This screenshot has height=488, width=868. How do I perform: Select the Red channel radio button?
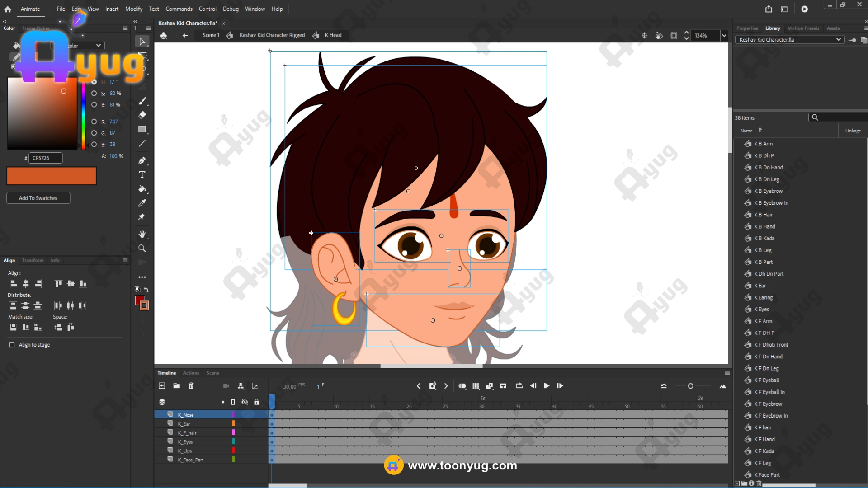point(94,122)
